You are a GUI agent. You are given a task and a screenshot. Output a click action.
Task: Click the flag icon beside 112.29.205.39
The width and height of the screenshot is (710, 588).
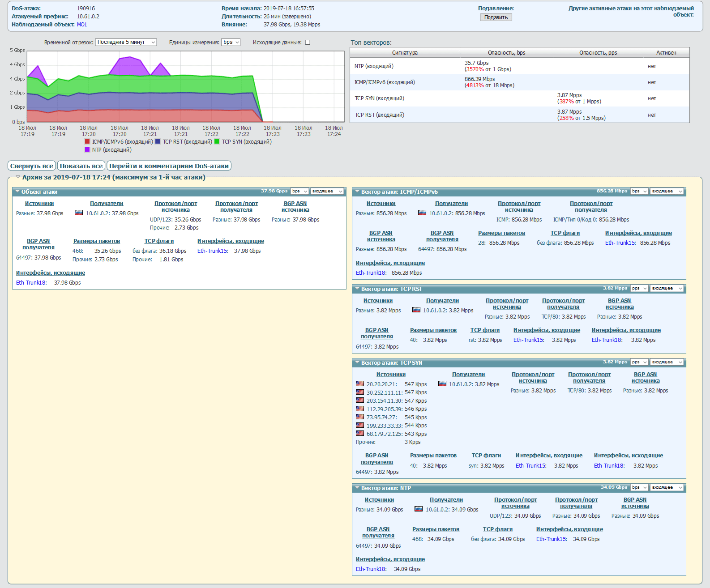tap(359, 409)
